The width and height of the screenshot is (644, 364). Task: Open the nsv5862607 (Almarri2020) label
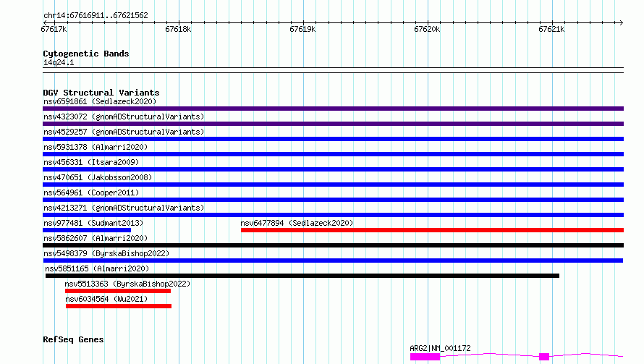pos(96,238)
